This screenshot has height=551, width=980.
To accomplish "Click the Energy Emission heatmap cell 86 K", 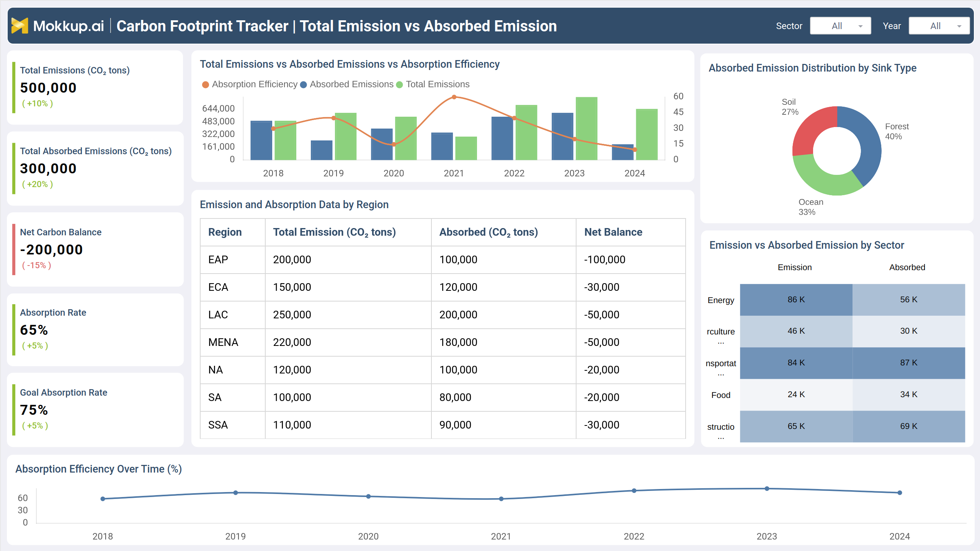I will [x=796, y=300].
